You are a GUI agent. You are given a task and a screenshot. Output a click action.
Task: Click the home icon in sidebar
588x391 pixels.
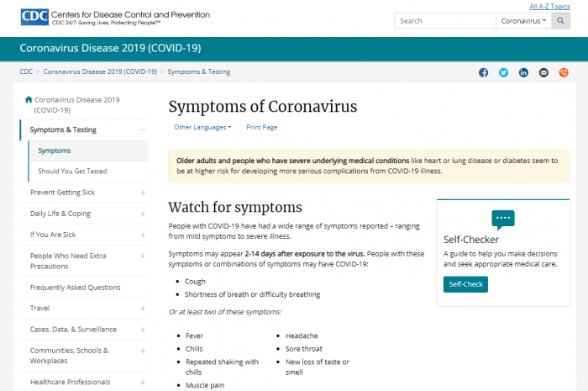pos(29,99)
